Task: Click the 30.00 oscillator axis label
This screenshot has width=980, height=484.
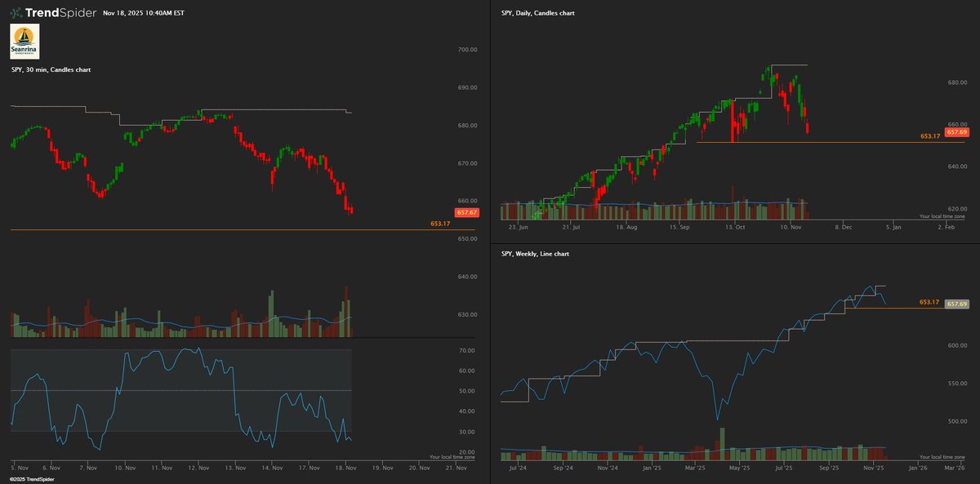Action: point(465,432)
